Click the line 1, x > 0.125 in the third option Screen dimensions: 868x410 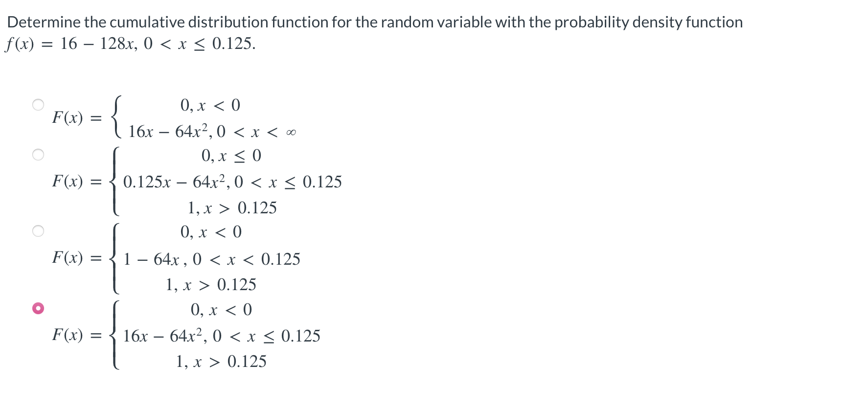[x=210, y=284]
